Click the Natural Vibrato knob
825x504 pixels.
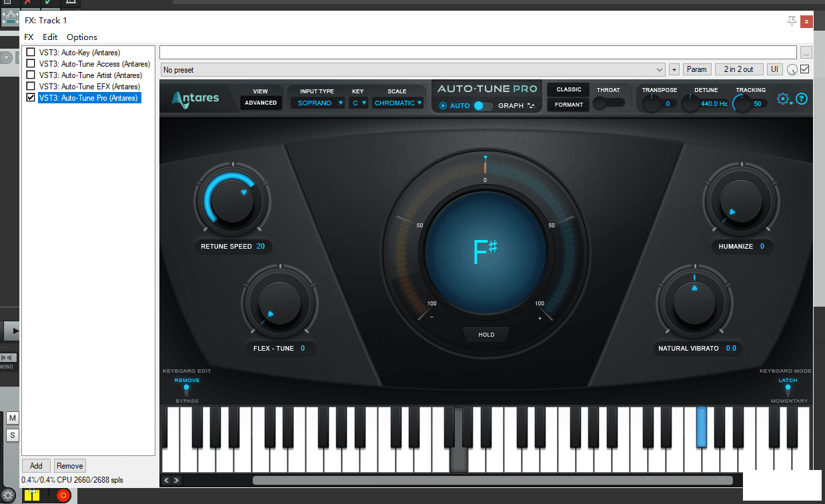click(x=694, y=305)
